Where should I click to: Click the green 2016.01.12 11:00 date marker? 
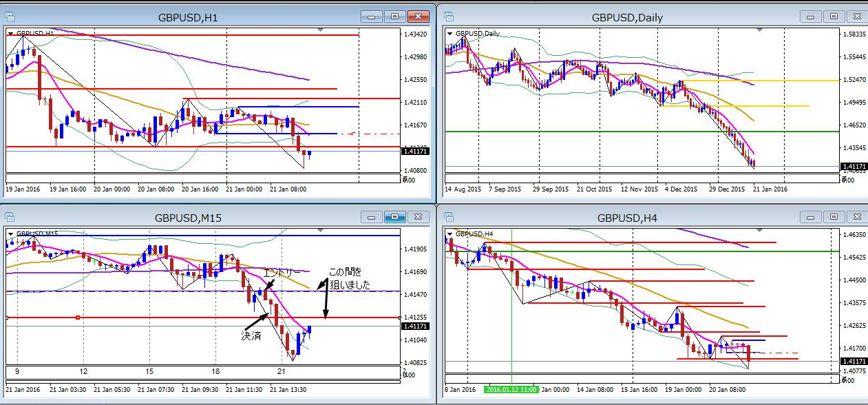[x=511, y=388]
